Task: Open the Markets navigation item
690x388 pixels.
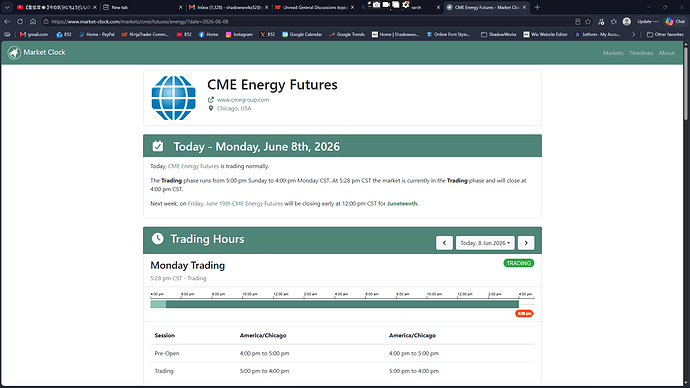Action: 613,53
